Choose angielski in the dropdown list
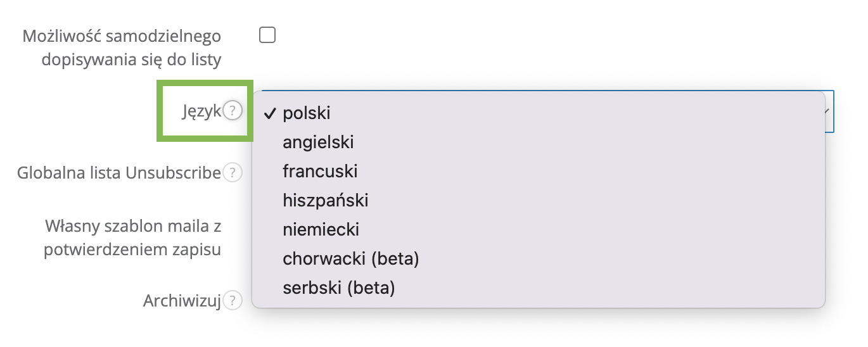This screenshot has height=347, width=868. [x=318, y=142]
